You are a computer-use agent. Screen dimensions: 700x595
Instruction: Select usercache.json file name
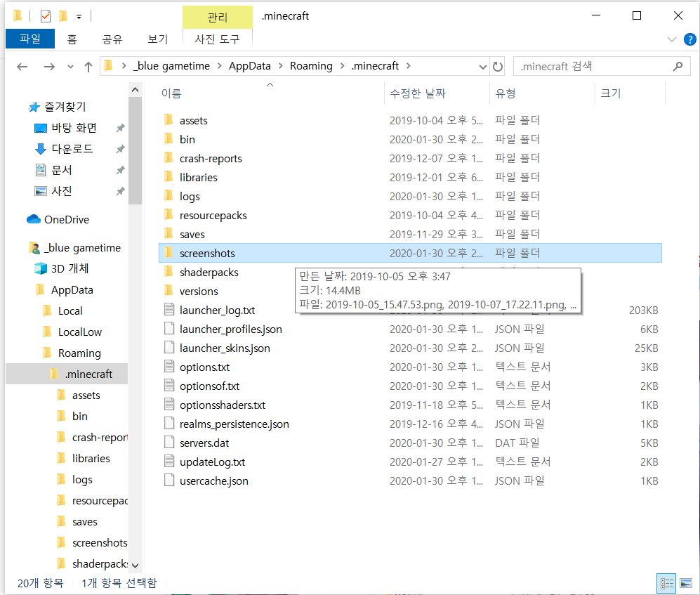(x=214, y=481)
